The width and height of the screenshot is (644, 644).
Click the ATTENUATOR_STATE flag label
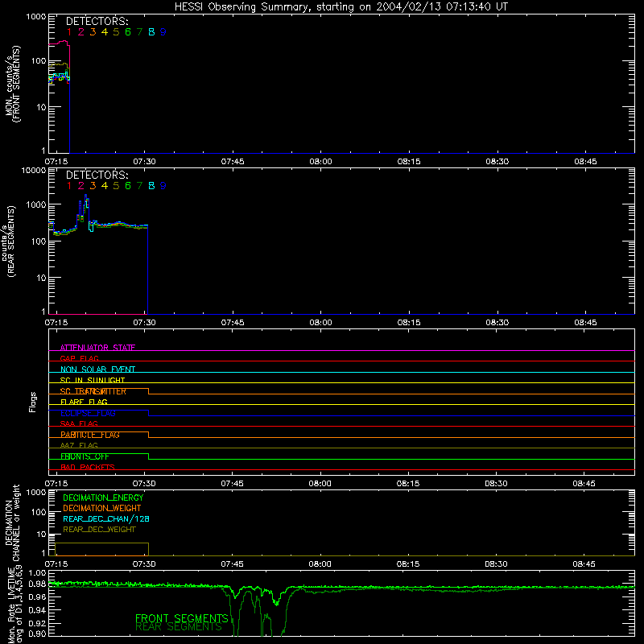[x=97, y=348]
